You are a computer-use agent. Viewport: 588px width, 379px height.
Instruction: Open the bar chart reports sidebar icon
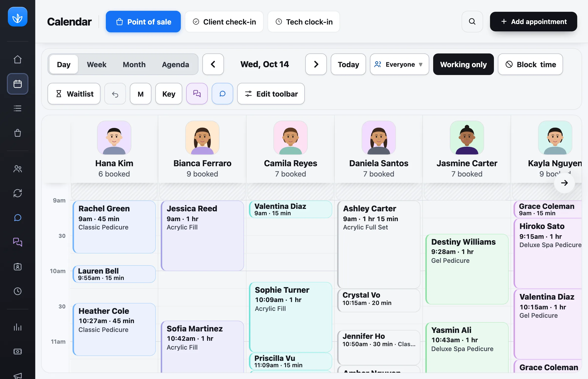(x=17, y=327)
